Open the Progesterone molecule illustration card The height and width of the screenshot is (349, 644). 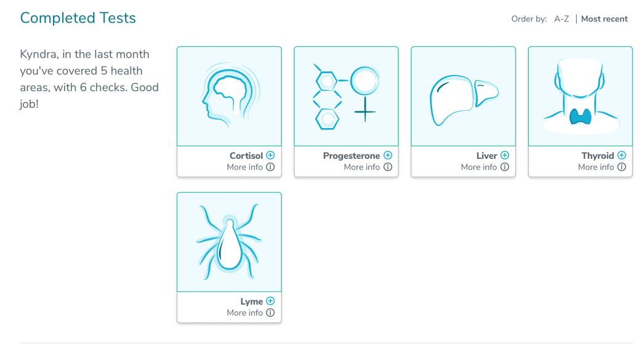pyautogui.click(x=346, y=96)
